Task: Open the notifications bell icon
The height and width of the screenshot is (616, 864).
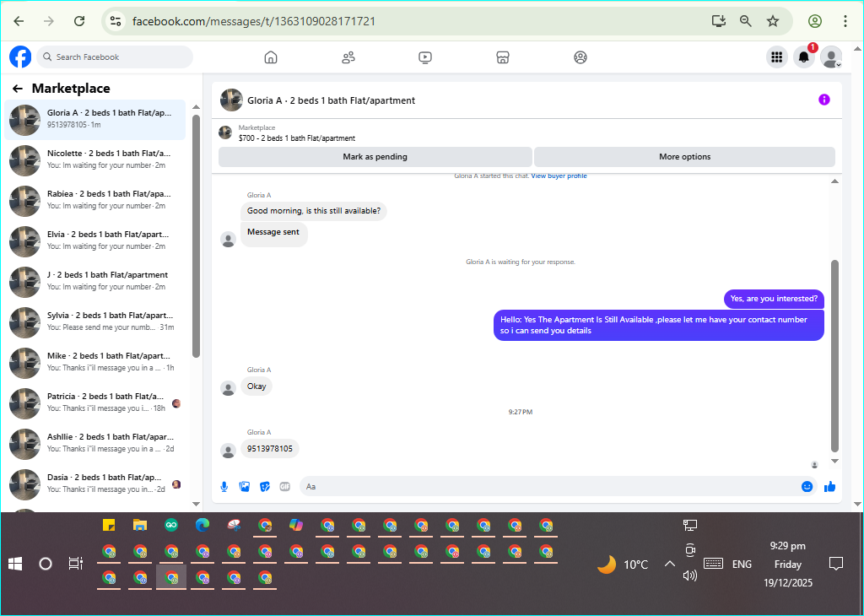Action: pos(804,57)
